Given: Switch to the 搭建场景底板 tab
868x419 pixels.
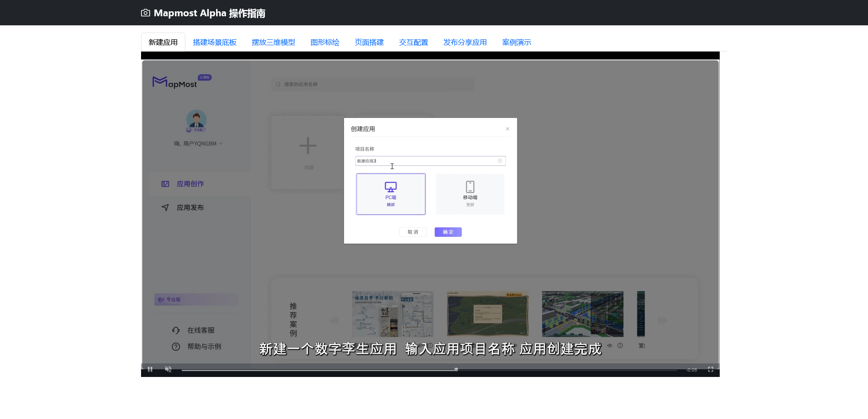Looking at the screenshot, I should point(215,42).
